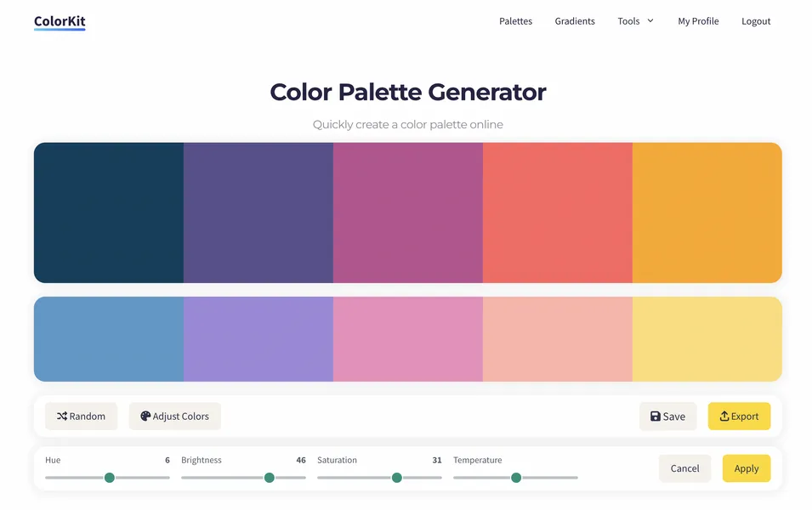This screenshot has height=510, width=812.
Task: Return home via the ColorKit logo
Action: coord(60,22)
